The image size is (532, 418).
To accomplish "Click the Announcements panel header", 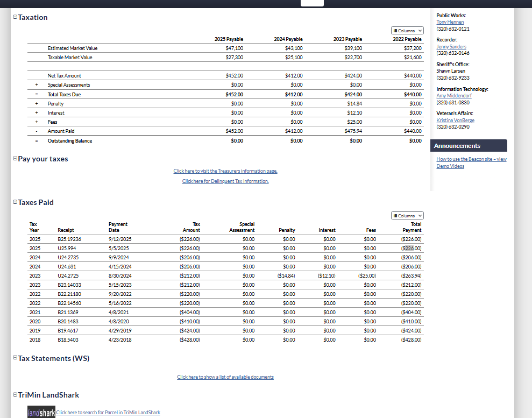I will click(x=469, y=146).
